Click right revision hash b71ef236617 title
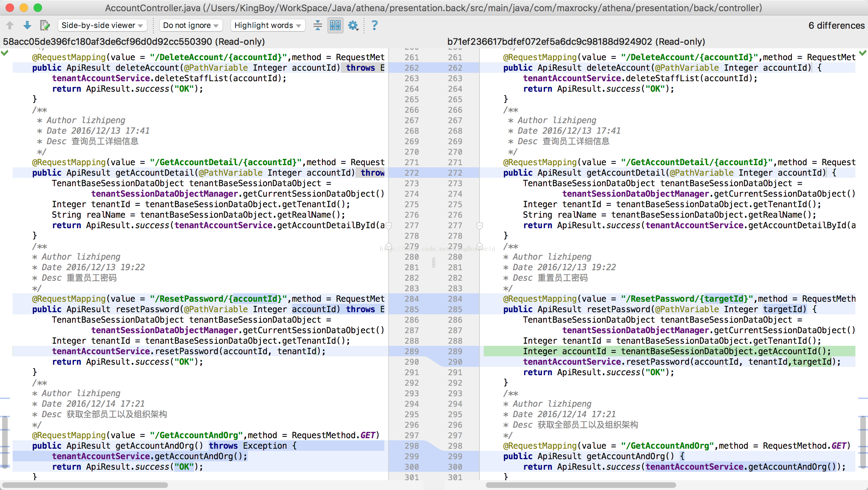Image resolution: width=868 pixels, height=490 pixels. 576,42
